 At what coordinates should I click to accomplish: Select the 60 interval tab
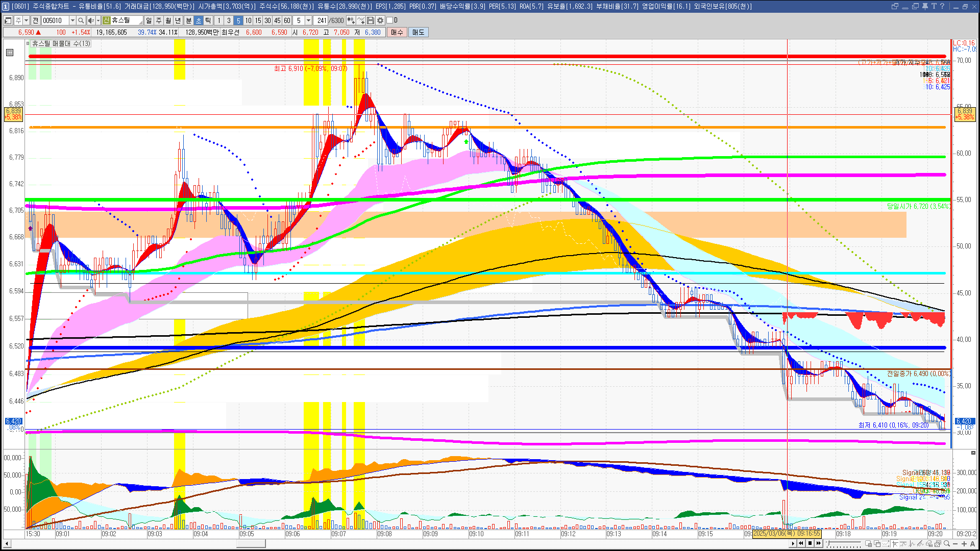pos(287,20)
